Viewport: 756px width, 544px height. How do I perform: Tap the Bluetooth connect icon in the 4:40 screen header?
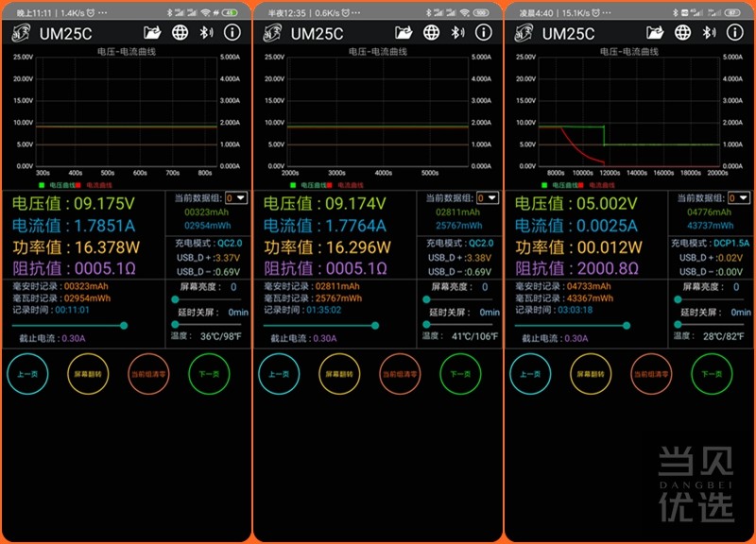[x=709, y=33]
